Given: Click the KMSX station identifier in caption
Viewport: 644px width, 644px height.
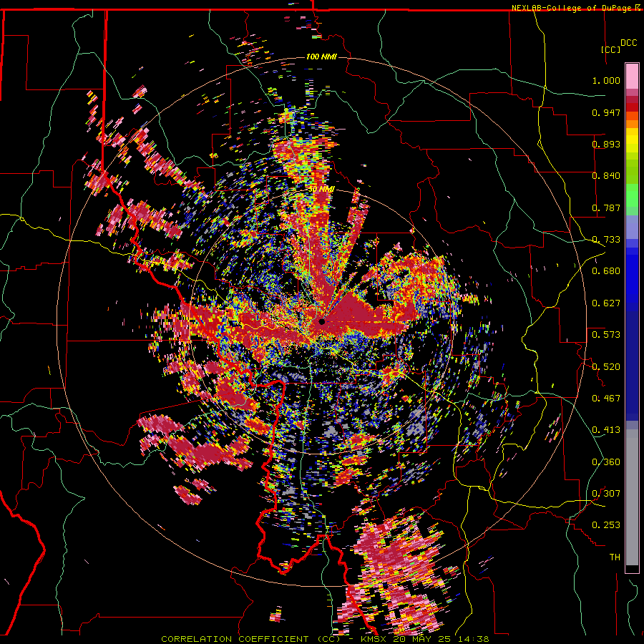Looking at the screenshot, I should coord(375,639).
